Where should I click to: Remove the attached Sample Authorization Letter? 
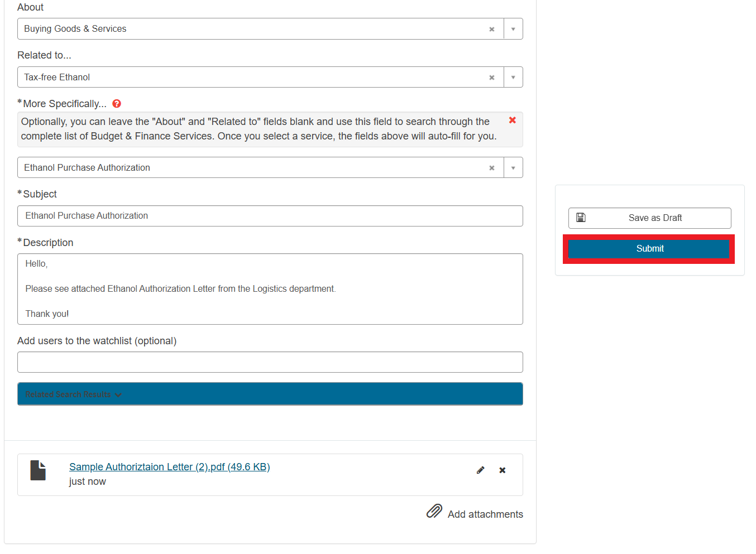[503, 470]
